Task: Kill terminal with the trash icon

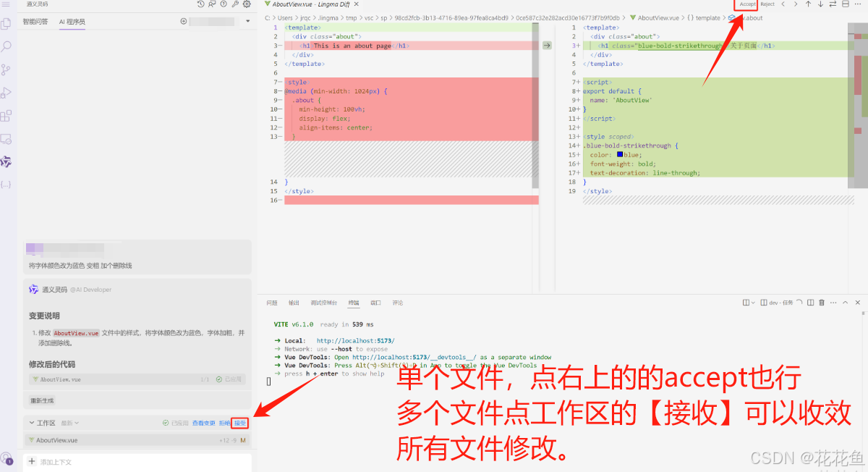Action: [x=822, y=303]
